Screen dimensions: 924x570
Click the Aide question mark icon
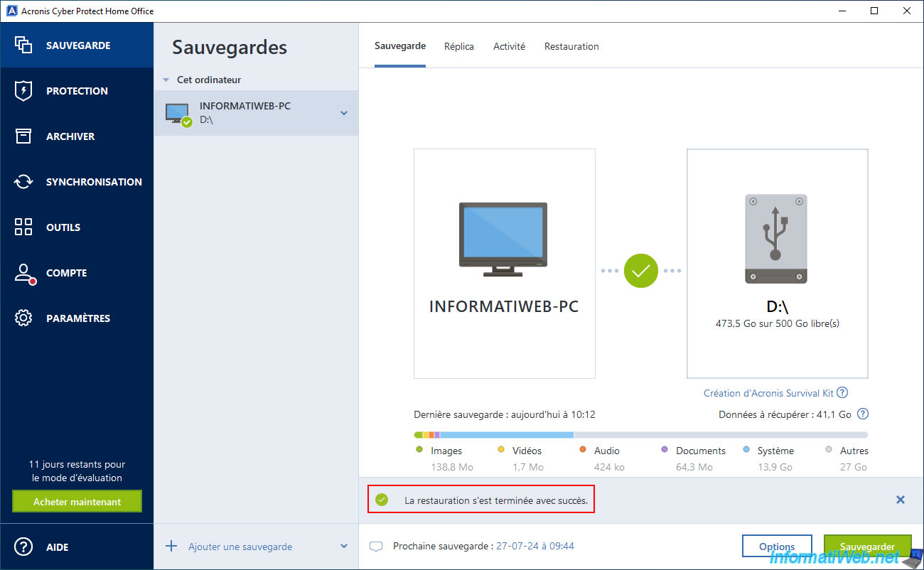pos(23,547)
